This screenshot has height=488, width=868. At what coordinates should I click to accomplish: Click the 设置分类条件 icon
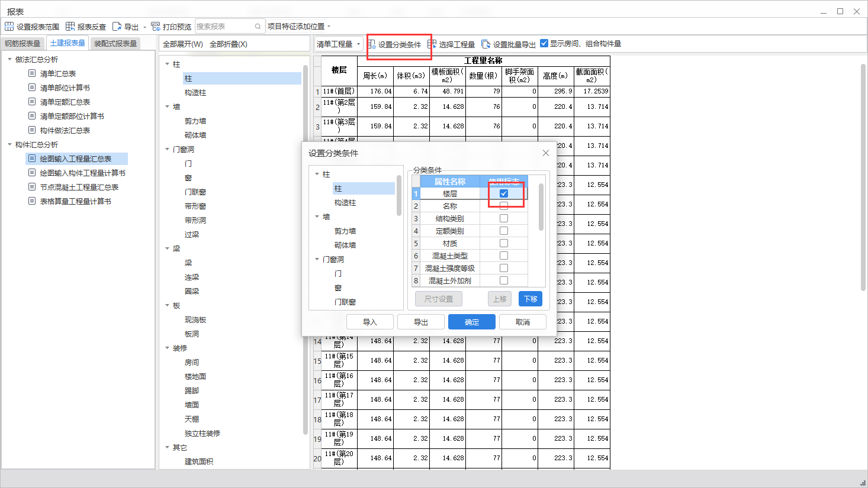(x=372, y=44)
